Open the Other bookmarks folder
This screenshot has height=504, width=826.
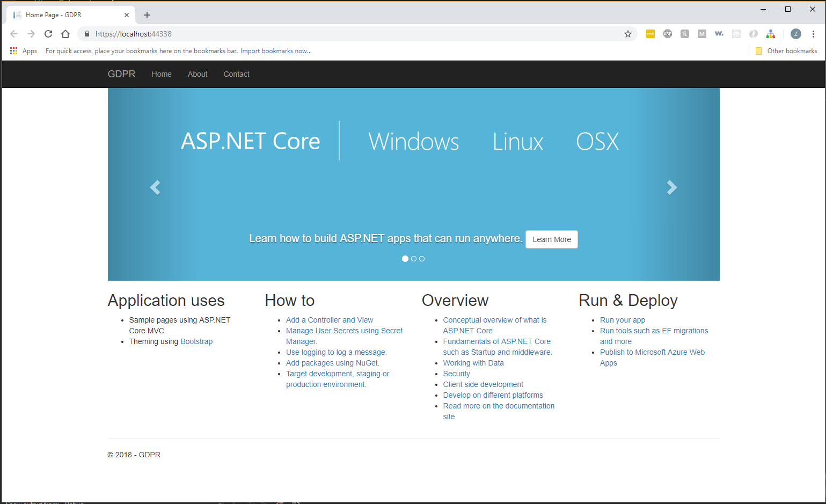point(786,51)
